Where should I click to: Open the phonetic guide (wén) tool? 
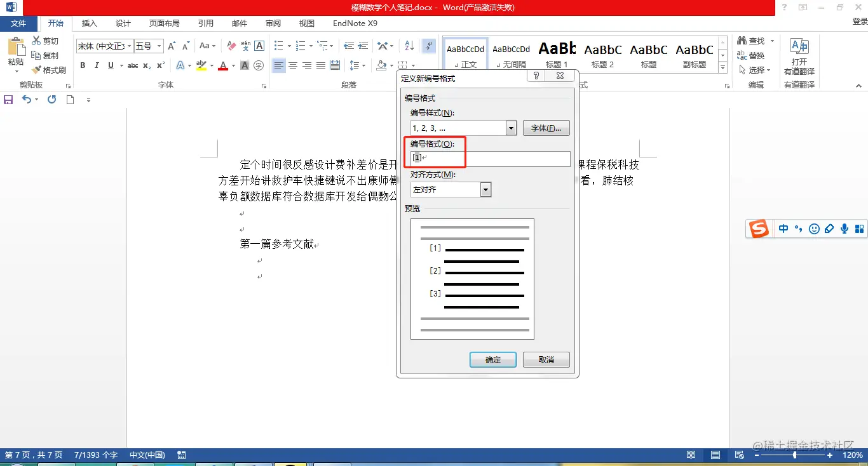(245, 46)
